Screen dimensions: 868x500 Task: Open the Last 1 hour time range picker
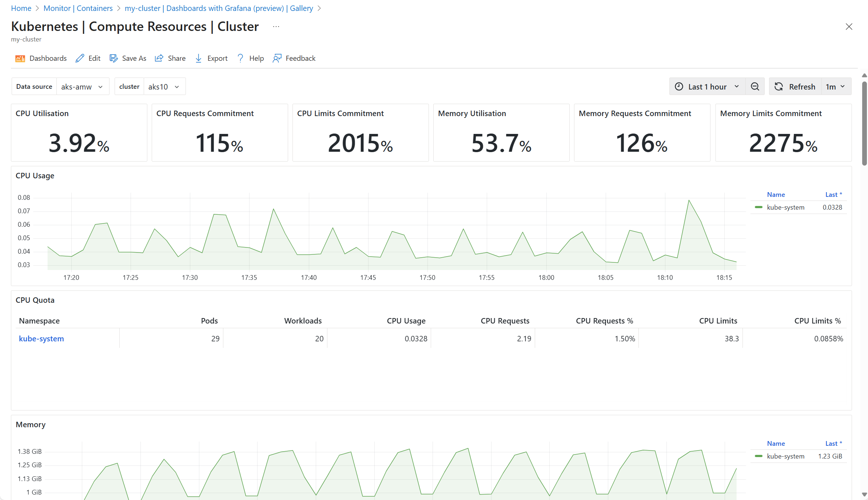click(x=707, y=87)
